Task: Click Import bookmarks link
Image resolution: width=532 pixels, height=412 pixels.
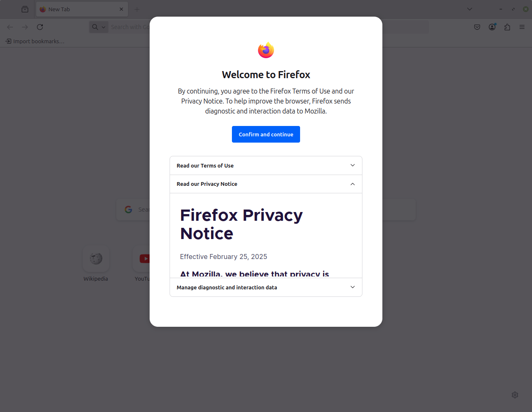Action: coord(35,41)
